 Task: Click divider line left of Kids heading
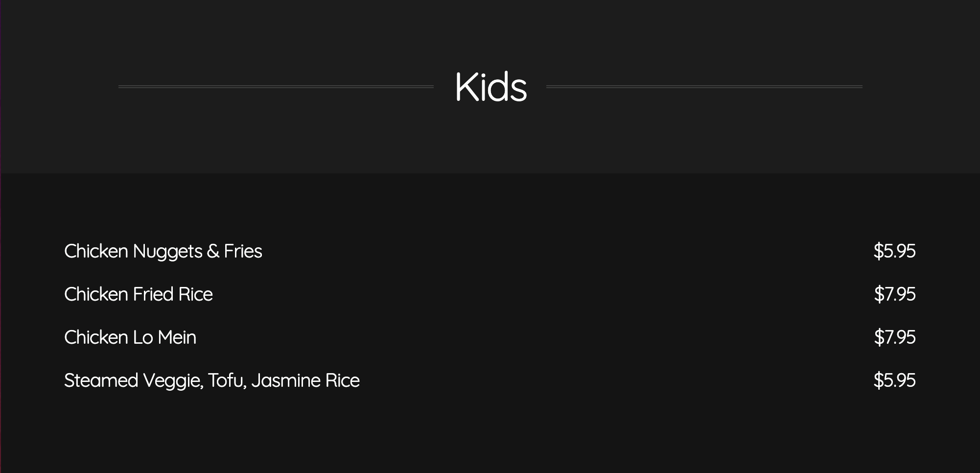pos(276,87)
